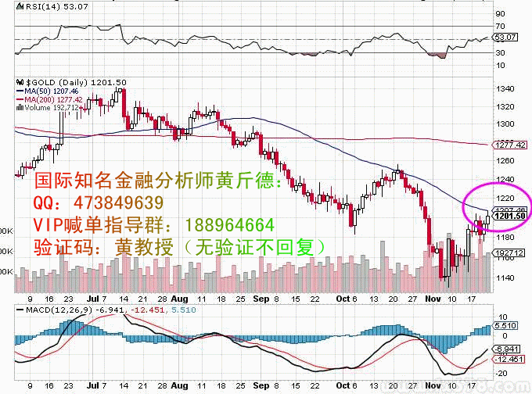Viewport: 532px width, 394px height.
Task: Click the $GOLD (Daily) chart symbol icon
Action: coord(18,81)
